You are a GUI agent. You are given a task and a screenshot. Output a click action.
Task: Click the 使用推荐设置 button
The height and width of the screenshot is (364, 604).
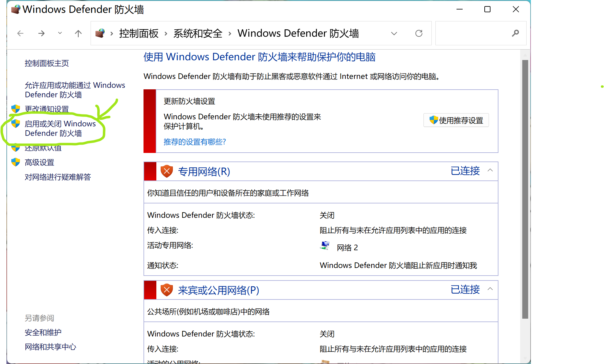[456, 120]
